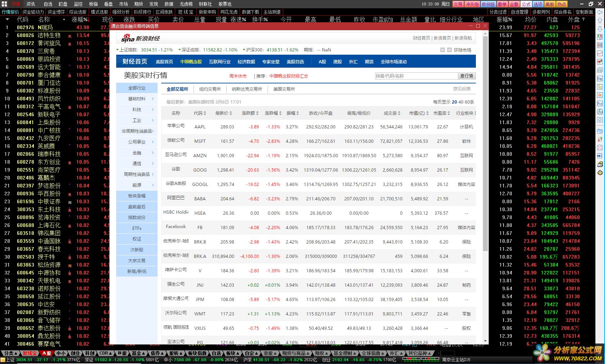Open the folder icon in right sidebar
Viewport: 605px width, 364px height.
click(600, 131)
